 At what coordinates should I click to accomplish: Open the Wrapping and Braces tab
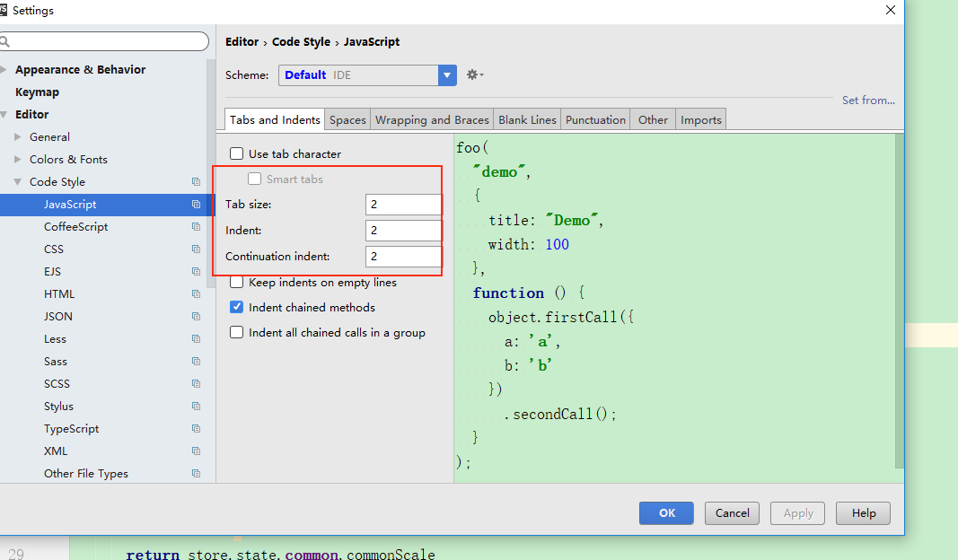(432, 119)
